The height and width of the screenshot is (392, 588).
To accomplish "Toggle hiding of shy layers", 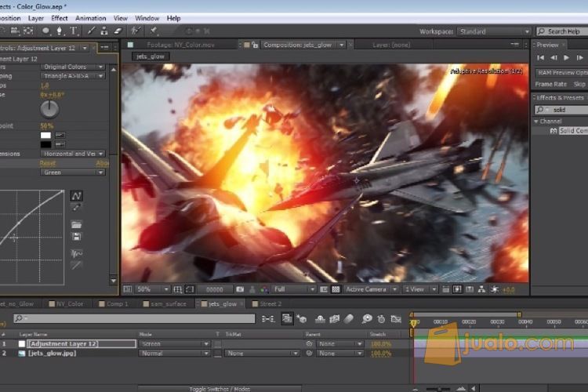I will click(x=320, y=319).
